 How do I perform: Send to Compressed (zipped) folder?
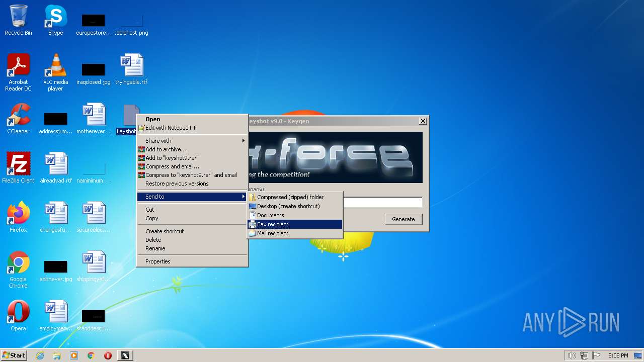point(295,197)
